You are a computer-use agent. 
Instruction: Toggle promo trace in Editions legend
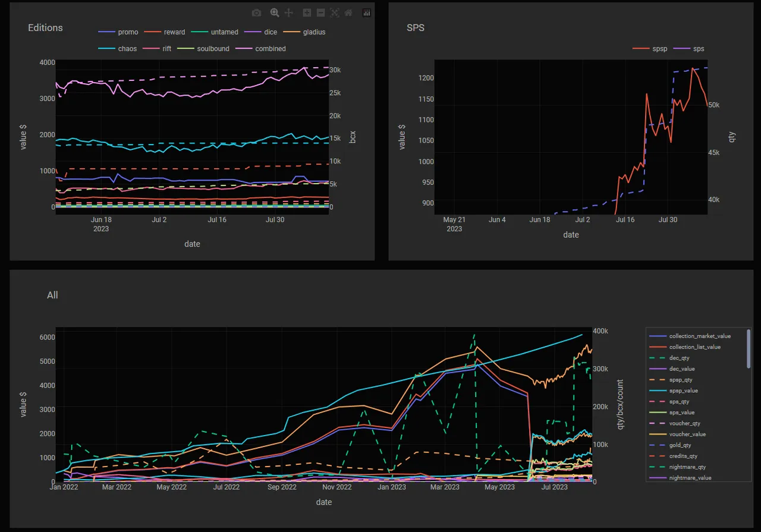click(118, 32)
